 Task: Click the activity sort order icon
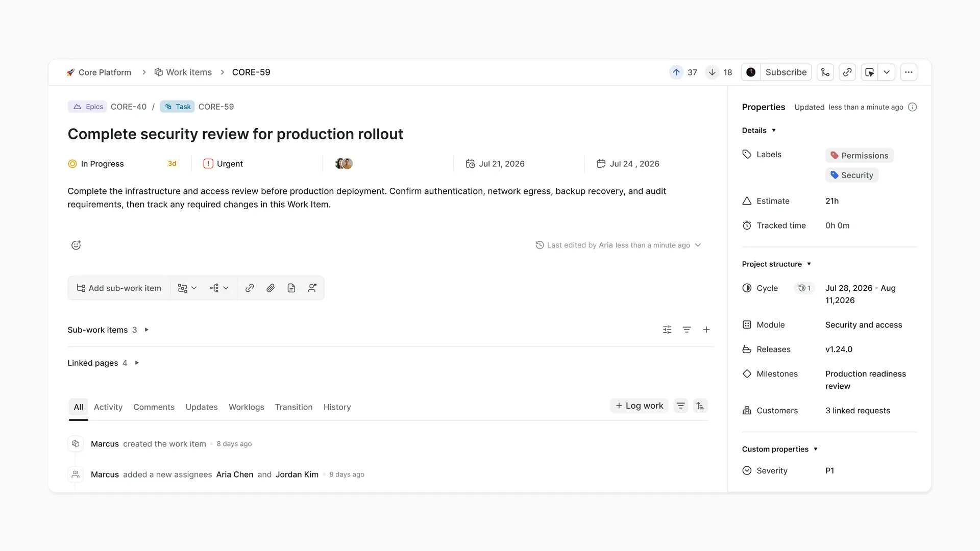click(700, 406)
